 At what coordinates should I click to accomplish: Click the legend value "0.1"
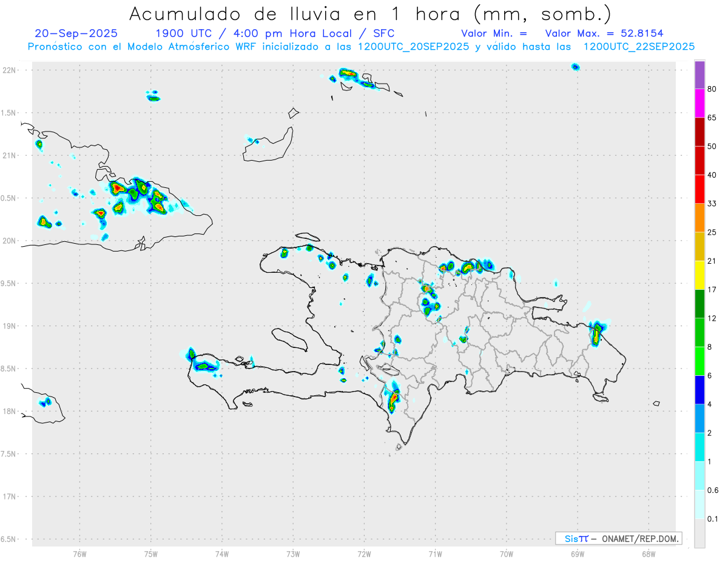tap(713, 519)
